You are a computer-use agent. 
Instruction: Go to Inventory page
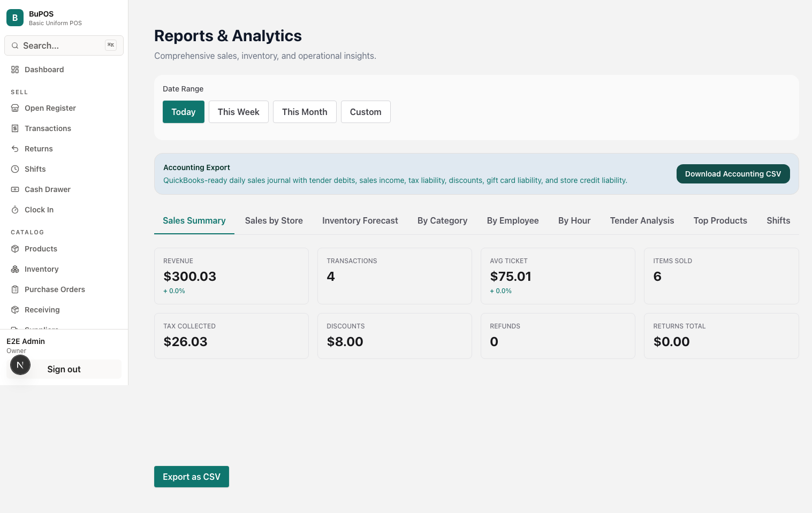[64, 269]
